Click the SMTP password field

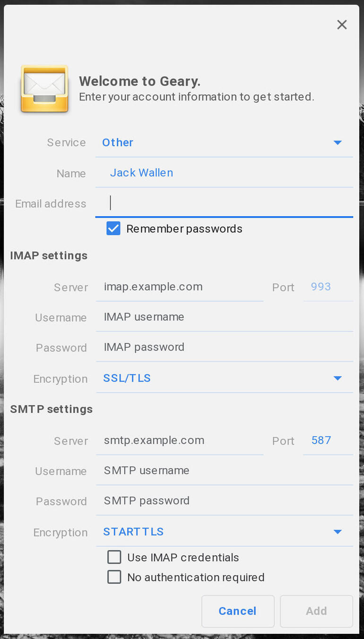coord(225,501)
